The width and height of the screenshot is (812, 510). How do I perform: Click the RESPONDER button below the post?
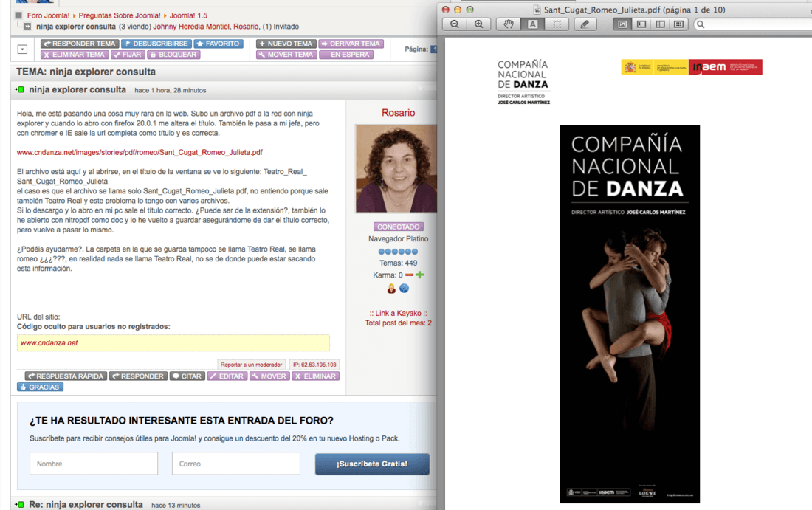click(138, 376)
